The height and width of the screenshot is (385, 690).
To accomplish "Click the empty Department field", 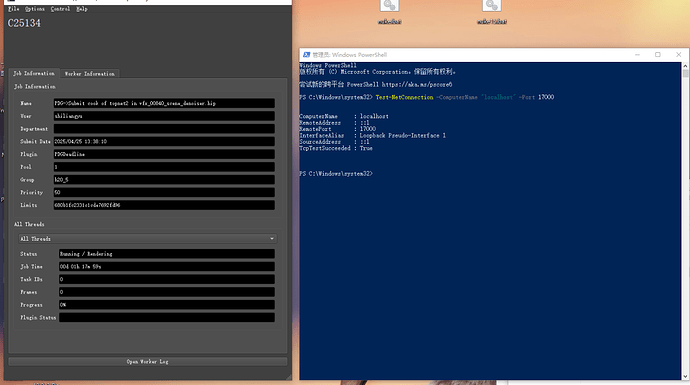I will [x=164, y=129].
